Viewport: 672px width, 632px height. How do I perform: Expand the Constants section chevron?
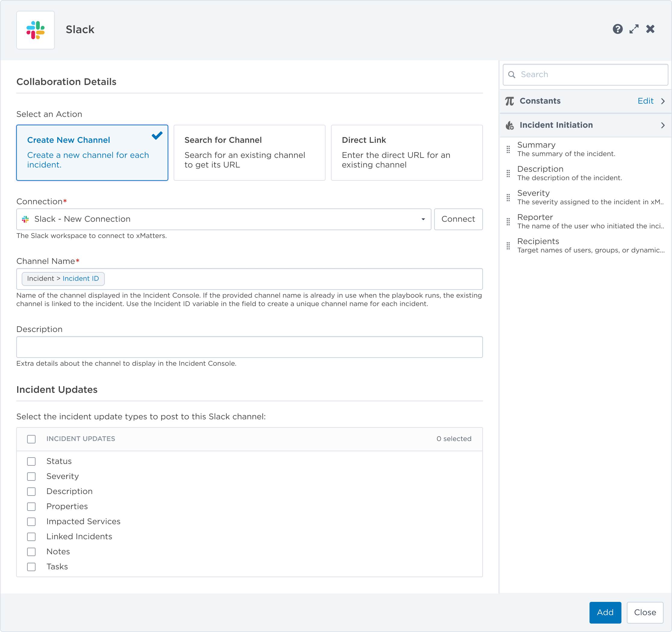click(x=663, y=101)
